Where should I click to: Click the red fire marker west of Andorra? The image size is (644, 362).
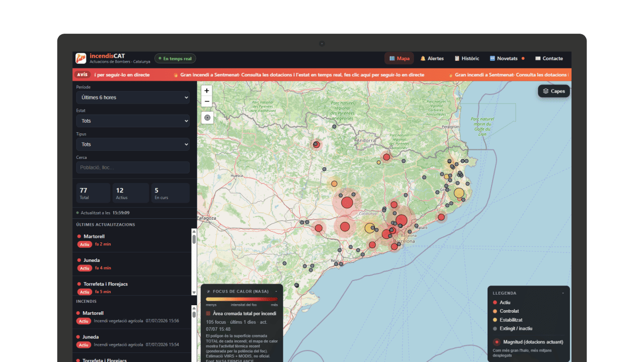pos(316,145)
